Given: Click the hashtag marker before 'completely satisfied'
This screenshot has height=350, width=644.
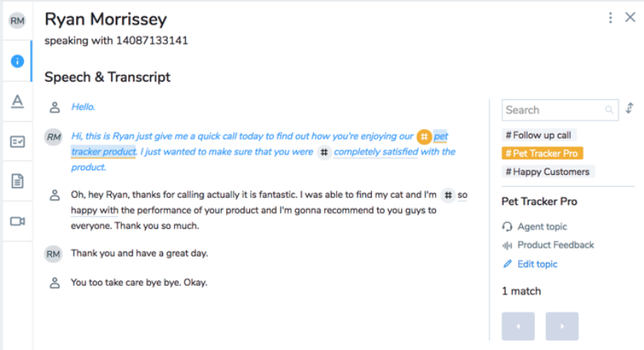Looking at the screenshot, I should (324, 152).
